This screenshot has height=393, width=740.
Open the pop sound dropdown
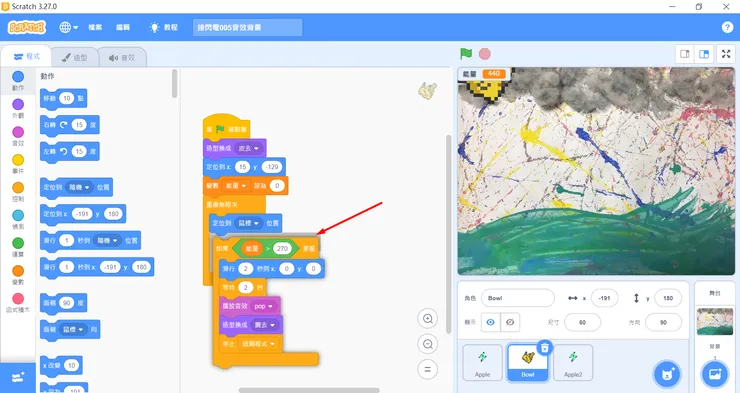pos(264,306)
